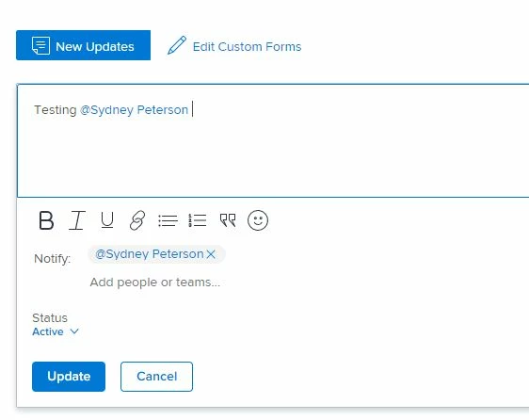Click the @Sydney Peterson mention in text
Screen dimensions: 529x420
click(x=134, y=110)
